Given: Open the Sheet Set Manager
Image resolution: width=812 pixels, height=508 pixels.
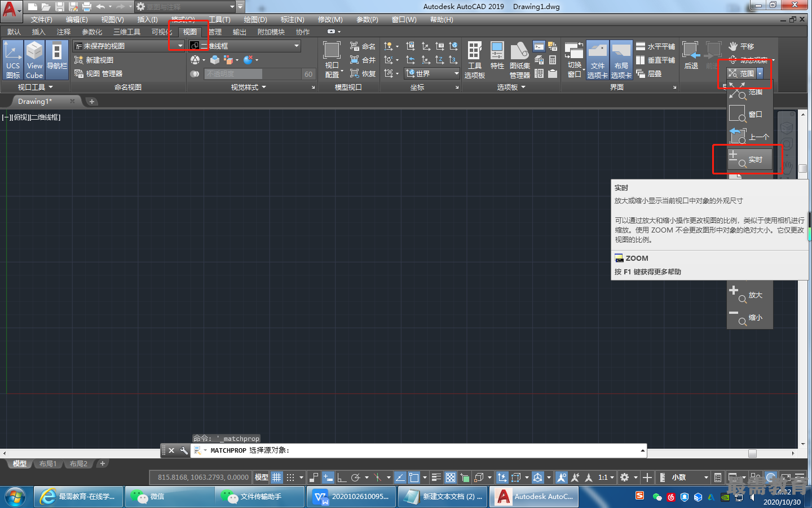Looking at the screenshot, I should pos(519,60).
